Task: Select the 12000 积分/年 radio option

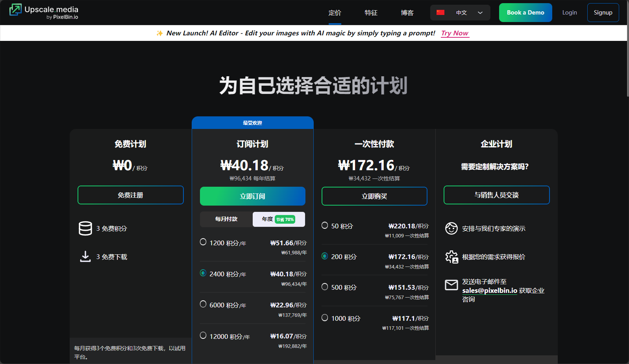Action: (203, 335)
